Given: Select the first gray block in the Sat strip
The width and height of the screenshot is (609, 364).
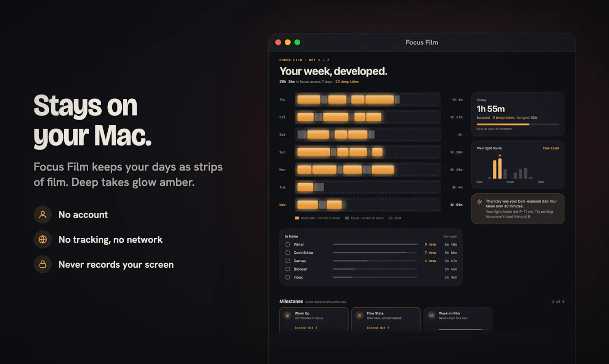Looking at the screenshot, I should pyautogui.click(x=302, y=135).
